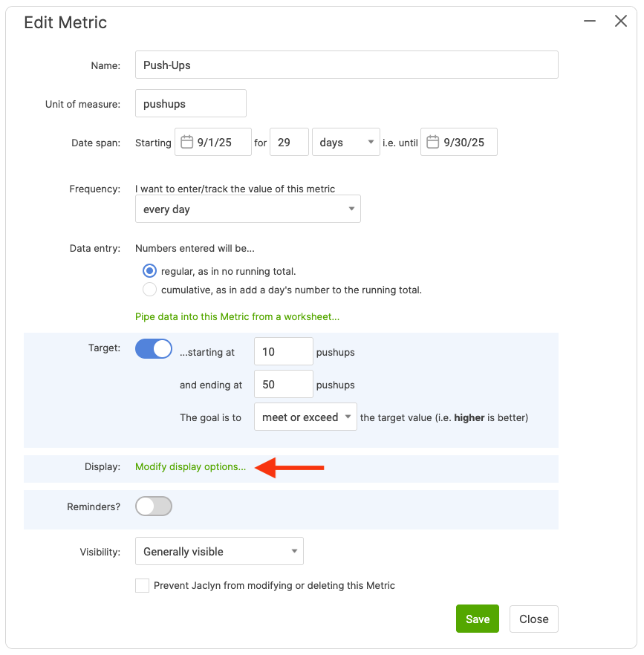Minimize the Edit Metric dialog

[590, 22]
